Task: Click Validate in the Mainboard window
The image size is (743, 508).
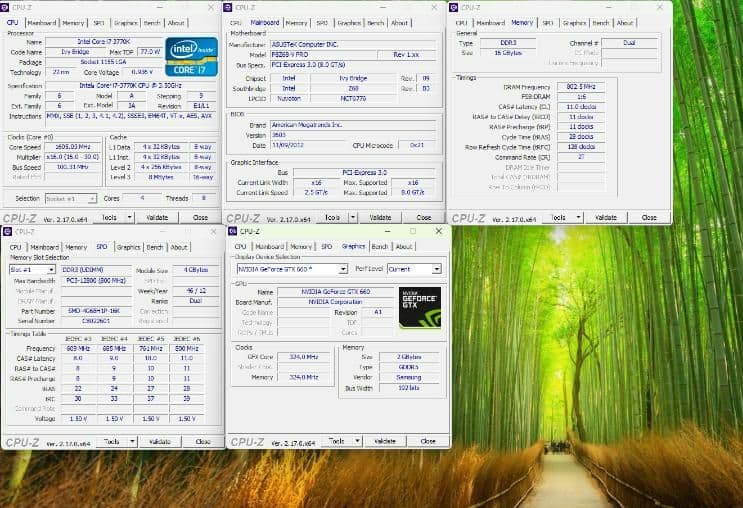Action: click(380, 218)
